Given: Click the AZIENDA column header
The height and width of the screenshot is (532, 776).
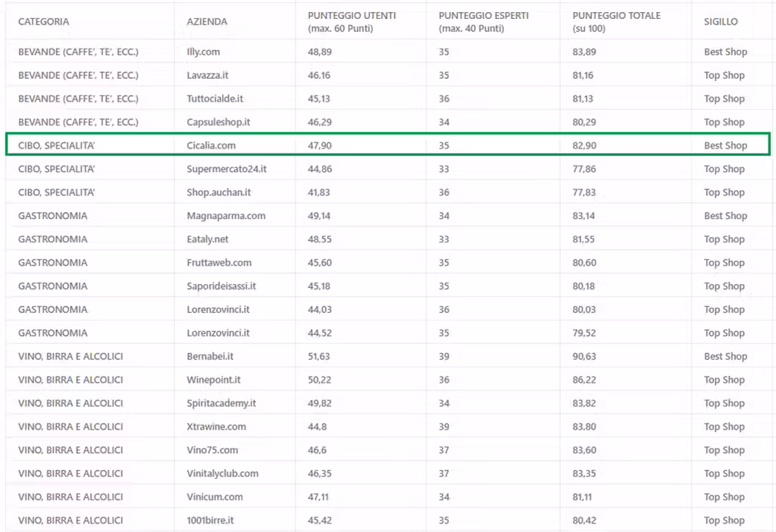Looking at the screenshot, I should [207, 22].
